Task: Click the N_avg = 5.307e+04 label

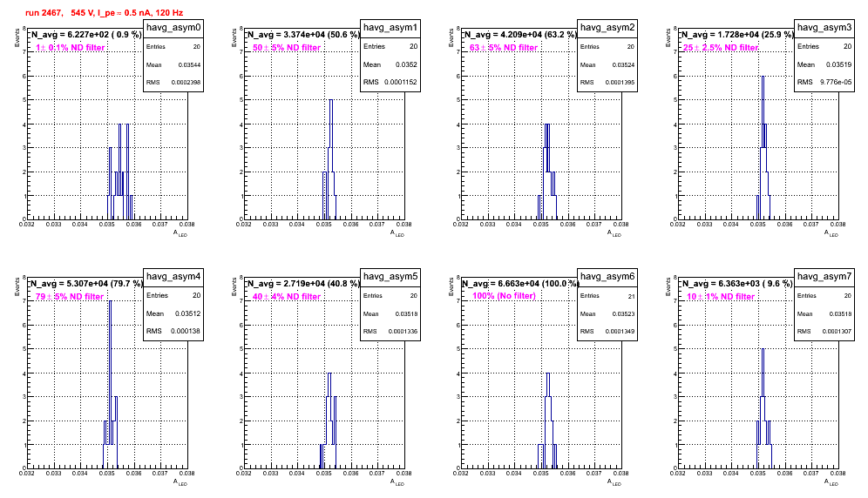Action: [86, 284]
